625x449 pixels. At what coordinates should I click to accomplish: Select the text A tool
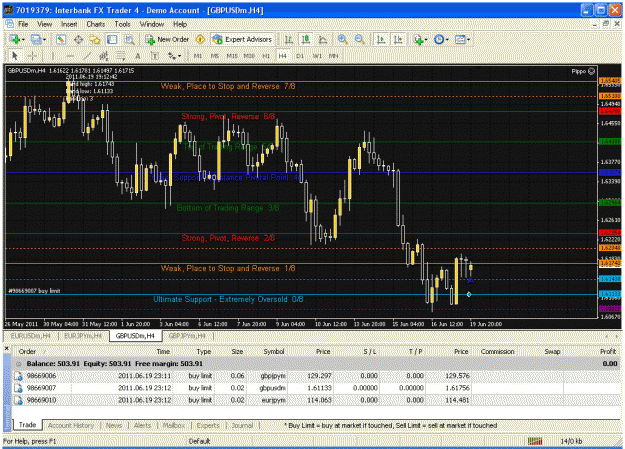point(138,56)
